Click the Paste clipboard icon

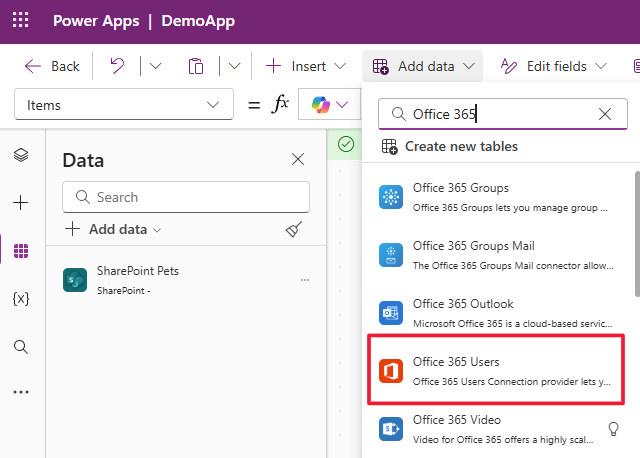[196, 66]
